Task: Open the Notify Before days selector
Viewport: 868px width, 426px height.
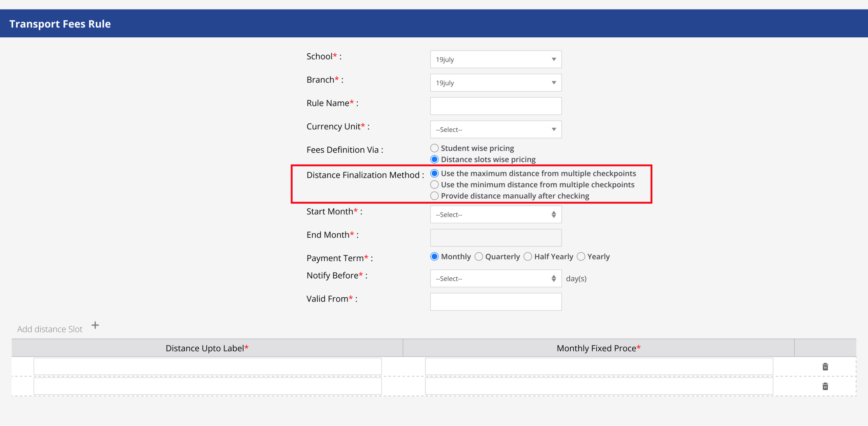Action: [x=495, y=279]
